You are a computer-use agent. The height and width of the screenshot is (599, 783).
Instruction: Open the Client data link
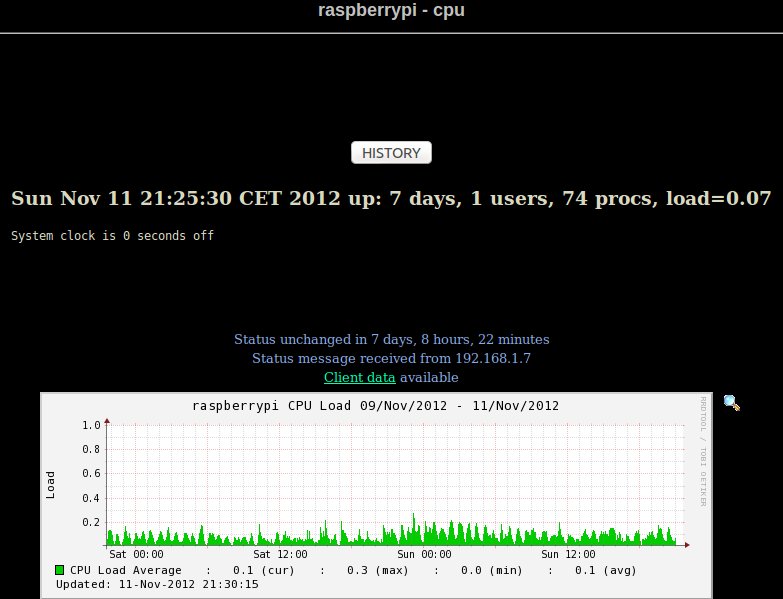[x=360, y=377]
